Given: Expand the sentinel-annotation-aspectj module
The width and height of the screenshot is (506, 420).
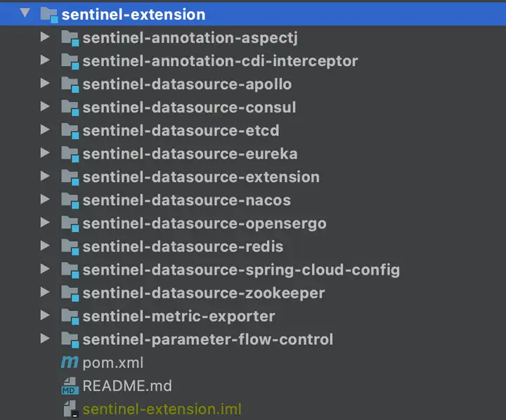Looking at the screenshot, I should coord(45,37).
